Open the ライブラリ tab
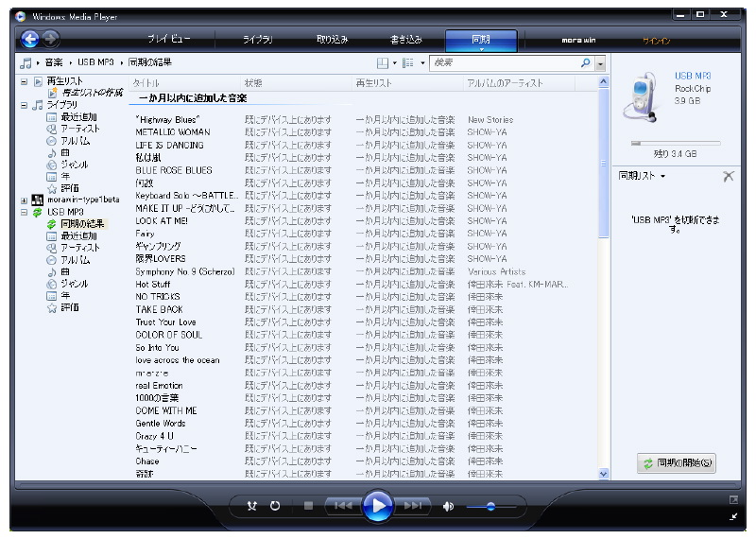756x539 pixels. point(257,40)
